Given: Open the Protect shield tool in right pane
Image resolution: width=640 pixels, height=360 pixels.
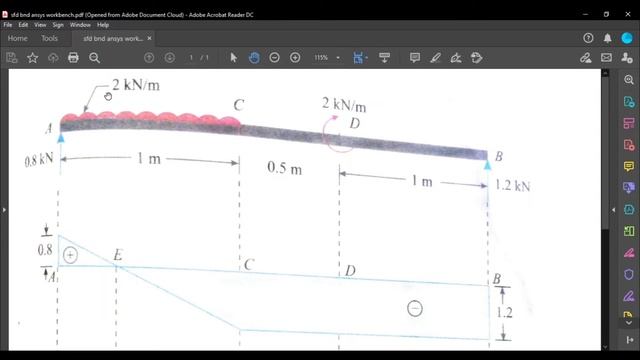Looking at the screenshot, I should pos(629,274).
